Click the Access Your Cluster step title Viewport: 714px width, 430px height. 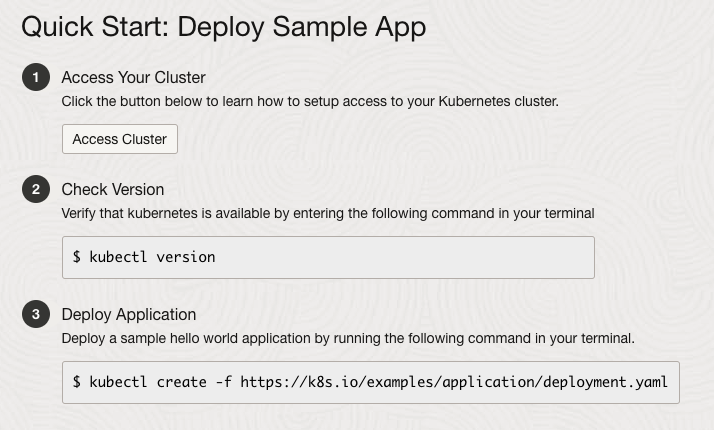pyautogui.click(x=133, y=77)
